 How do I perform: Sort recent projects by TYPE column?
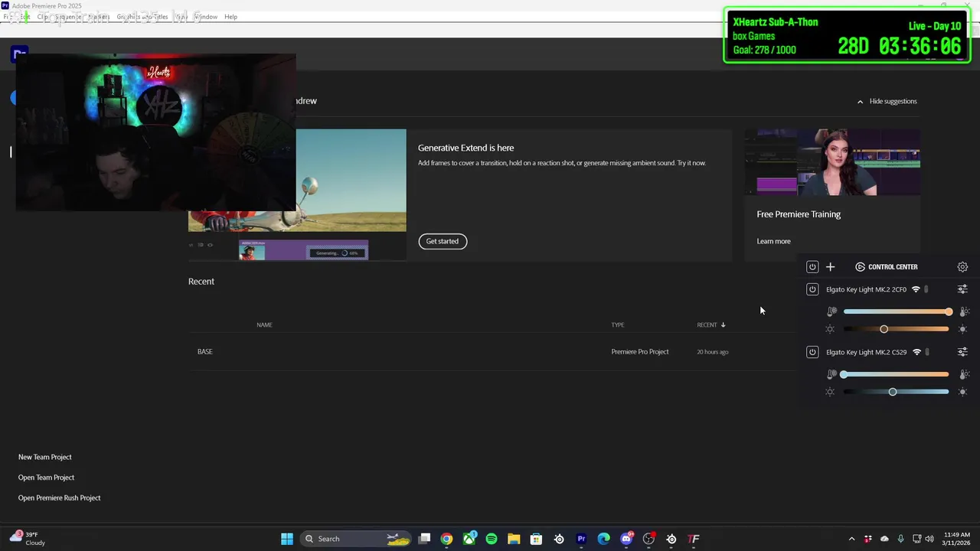[617, 325]
